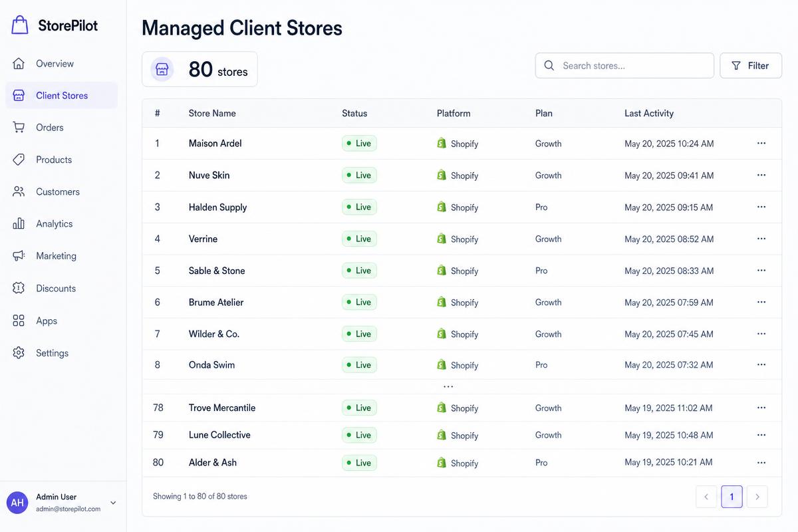
Task: Open actions menu for Alder & Ash
Action: (x=761, y=462)
